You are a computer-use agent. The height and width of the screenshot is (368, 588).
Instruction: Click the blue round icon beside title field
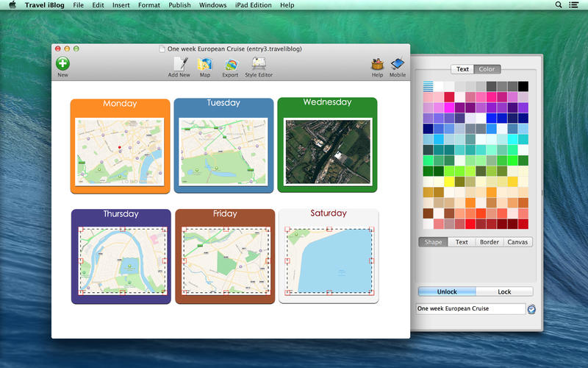[531, 309]
